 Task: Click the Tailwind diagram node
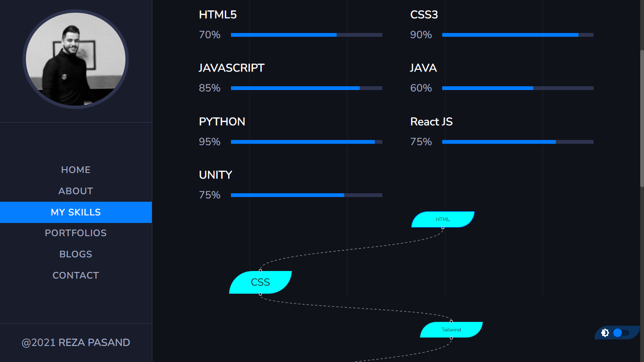tap(451, 329)
